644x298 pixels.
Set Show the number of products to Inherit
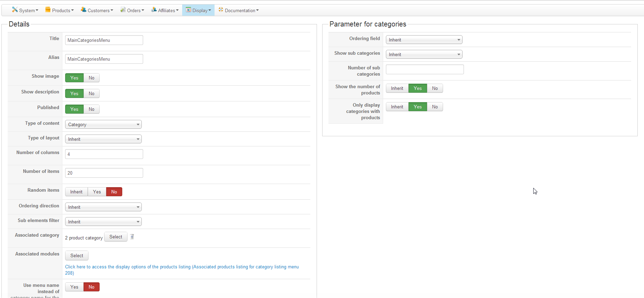tap(397, 88)
